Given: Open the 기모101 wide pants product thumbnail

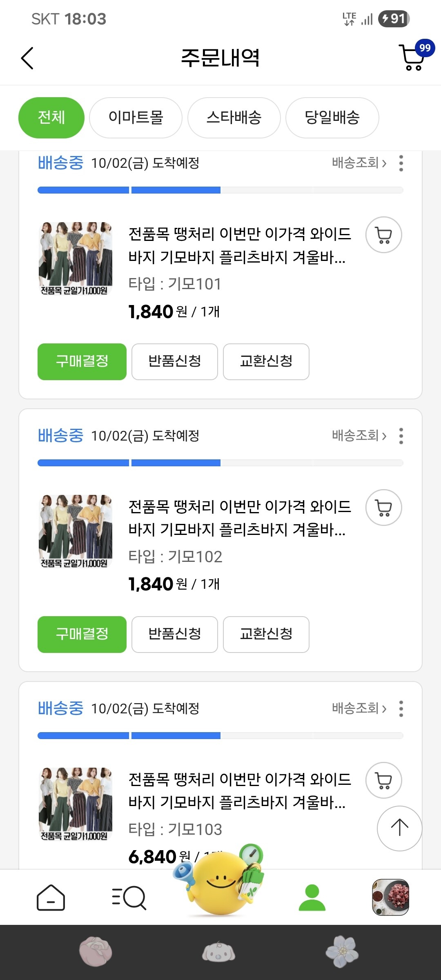Looking at the screenshot, I should [76, 258].
